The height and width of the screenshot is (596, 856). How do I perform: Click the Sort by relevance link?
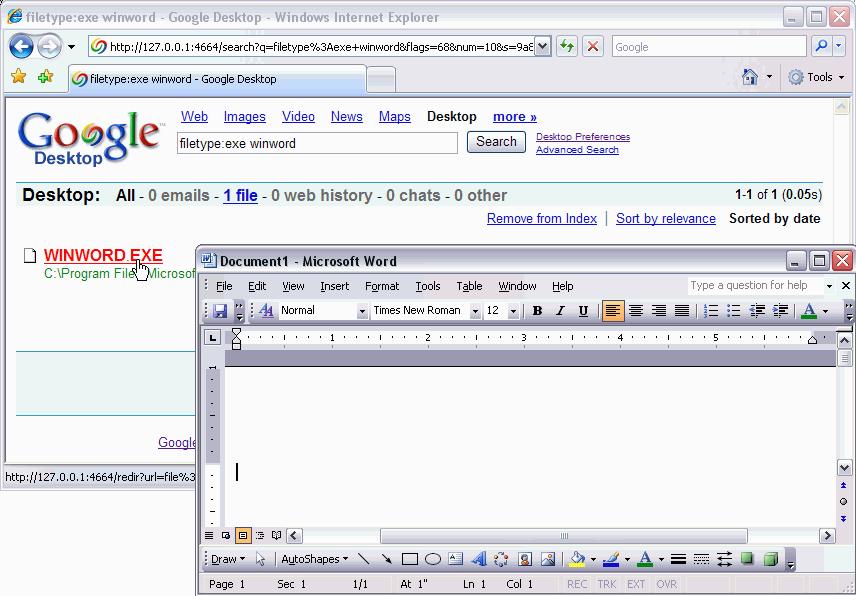pos(665,218)
